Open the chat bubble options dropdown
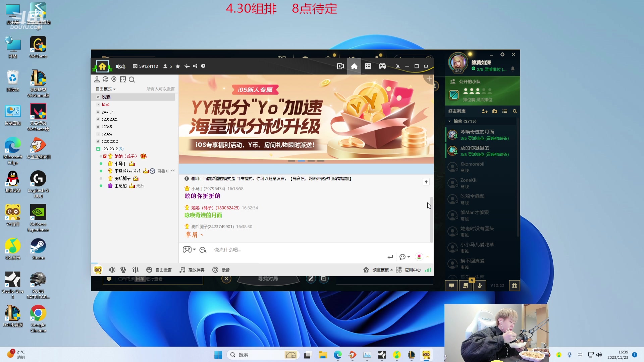Screen dimensions: 644x362 (x=405, y=257)
